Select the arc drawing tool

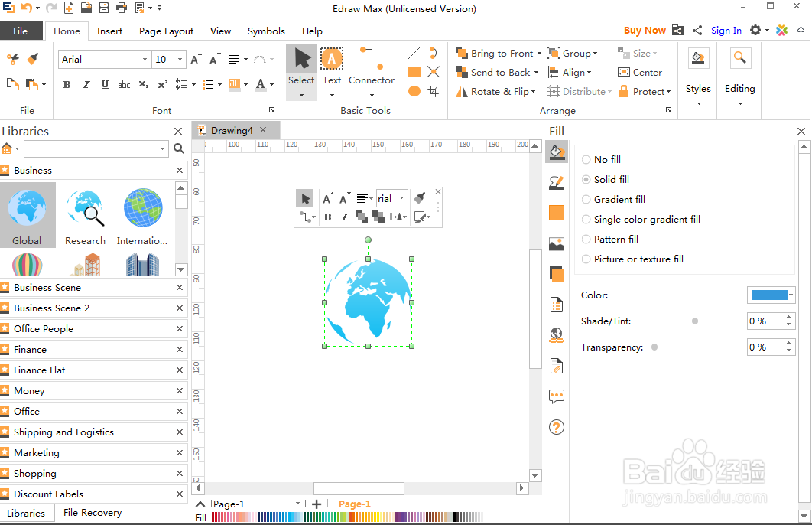coord(434,53)
